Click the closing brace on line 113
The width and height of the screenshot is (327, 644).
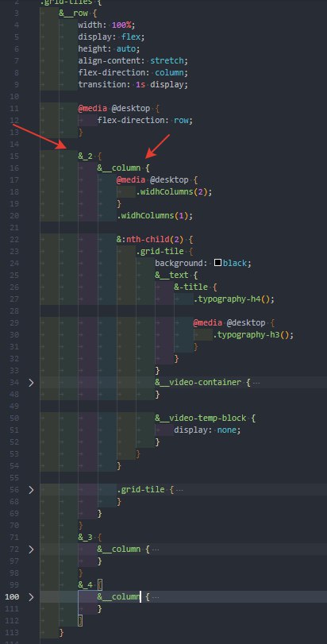[x=61, y=633]
